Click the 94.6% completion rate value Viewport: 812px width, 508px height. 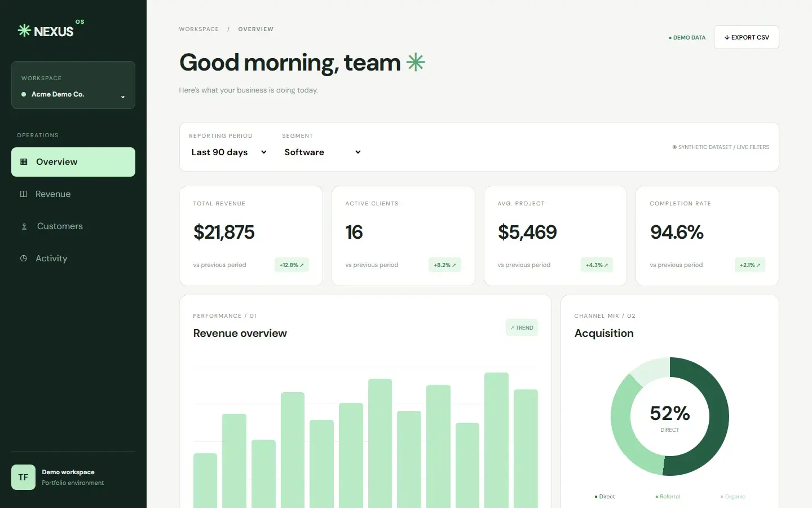coord(677,233)
